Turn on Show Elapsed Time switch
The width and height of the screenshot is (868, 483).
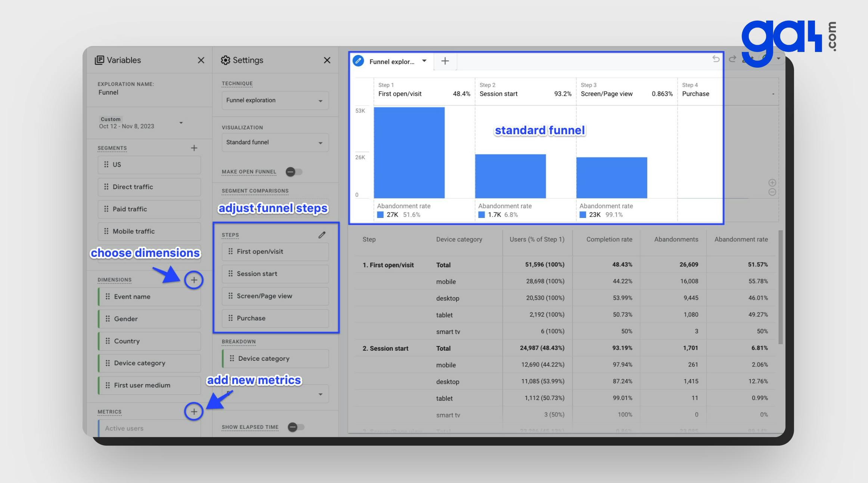click(296, 427)
